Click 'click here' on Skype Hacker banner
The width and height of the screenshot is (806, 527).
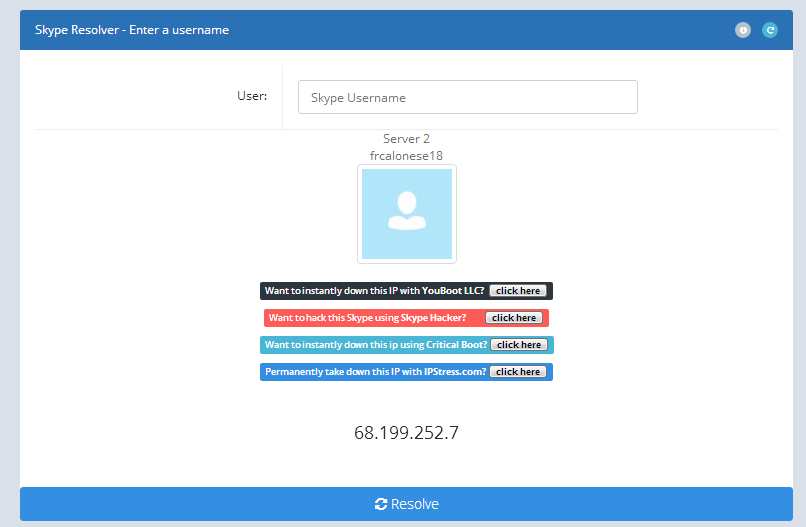(x=514, y=318)
